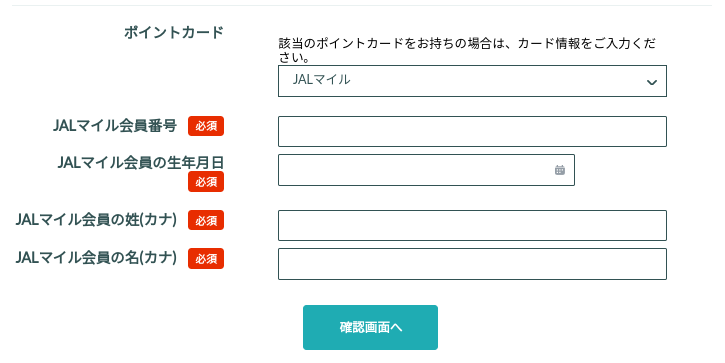Screen dimensions: 725x363
Task: Click the chevron arrow in point card selector
Action: point(652,83)
